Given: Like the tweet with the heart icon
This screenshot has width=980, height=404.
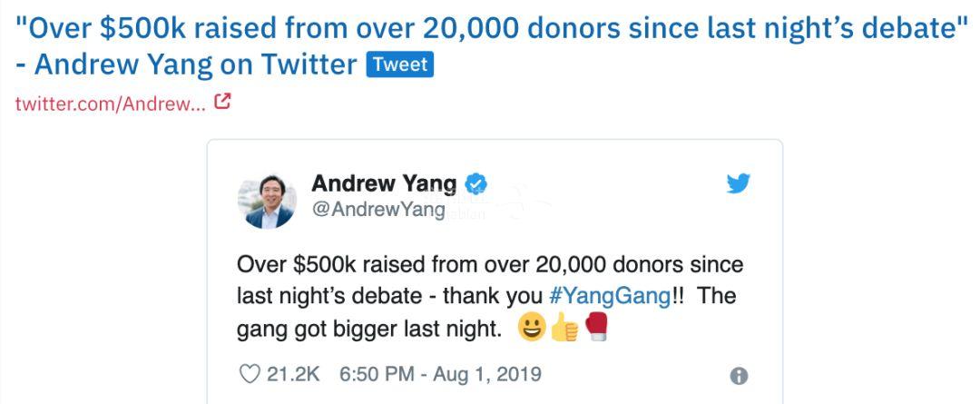Looking at the screenshot, I should 249,374.
